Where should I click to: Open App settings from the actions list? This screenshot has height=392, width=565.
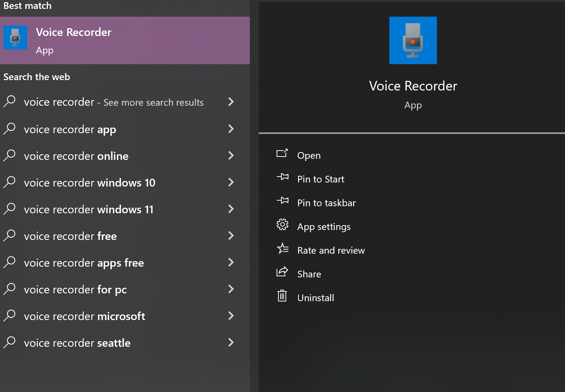(x=324, y=227)
